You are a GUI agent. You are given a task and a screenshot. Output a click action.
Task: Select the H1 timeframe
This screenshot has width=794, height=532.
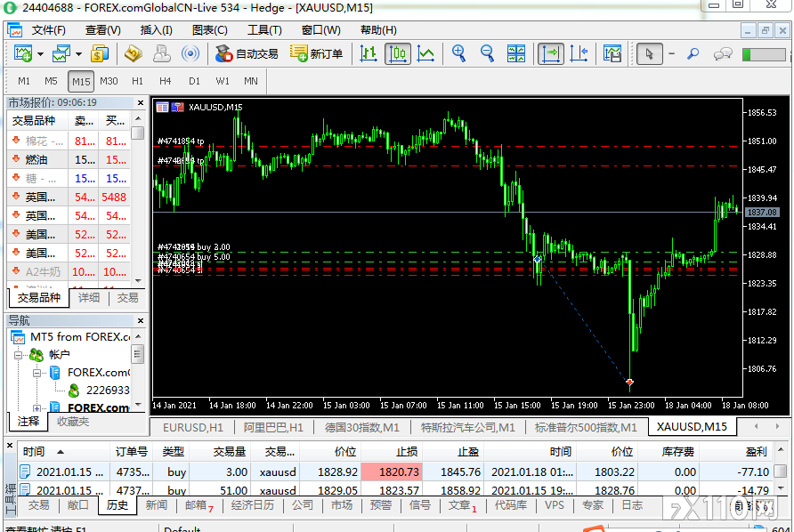pos(137,81)
